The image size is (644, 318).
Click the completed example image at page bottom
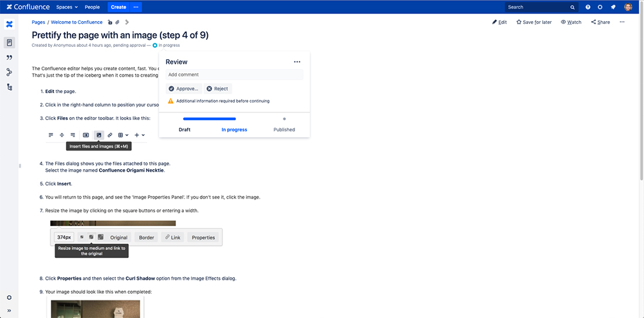[x=95, y=308]
